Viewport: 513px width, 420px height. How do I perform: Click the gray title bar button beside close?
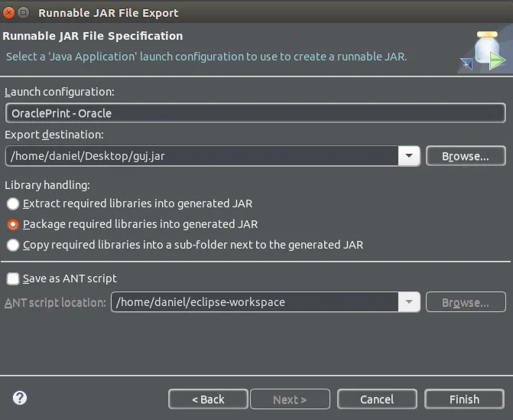pyautogui.click(x=24, y=12)
